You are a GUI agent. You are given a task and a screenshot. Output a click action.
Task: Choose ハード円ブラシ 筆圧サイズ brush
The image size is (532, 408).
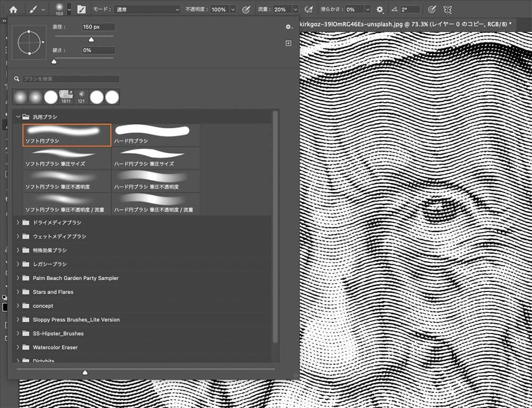tap(156, 158)
